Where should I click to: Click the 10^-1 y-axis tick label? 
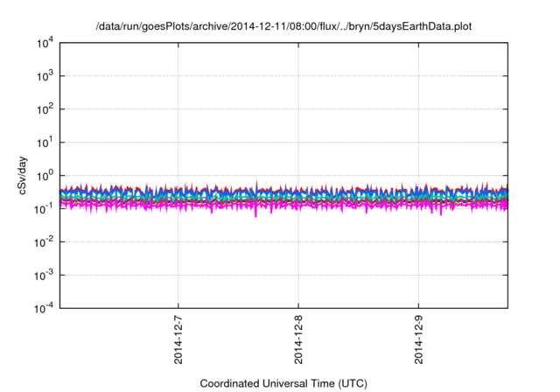click(44, 208)
